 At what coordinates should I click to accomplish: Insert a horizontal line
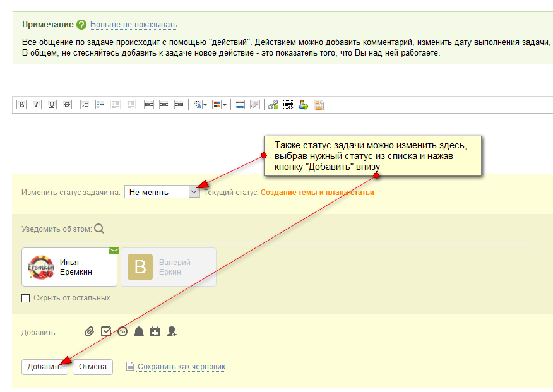240,105
